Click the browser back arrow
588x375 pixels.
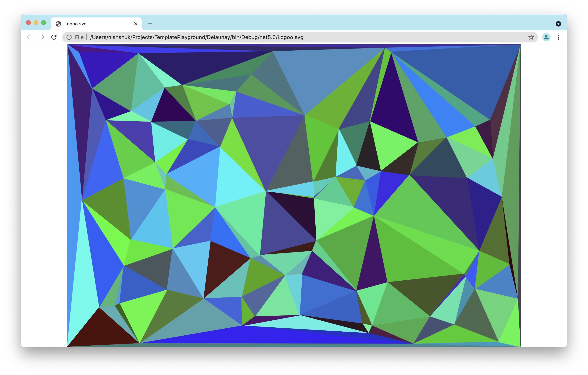(30, 37)
